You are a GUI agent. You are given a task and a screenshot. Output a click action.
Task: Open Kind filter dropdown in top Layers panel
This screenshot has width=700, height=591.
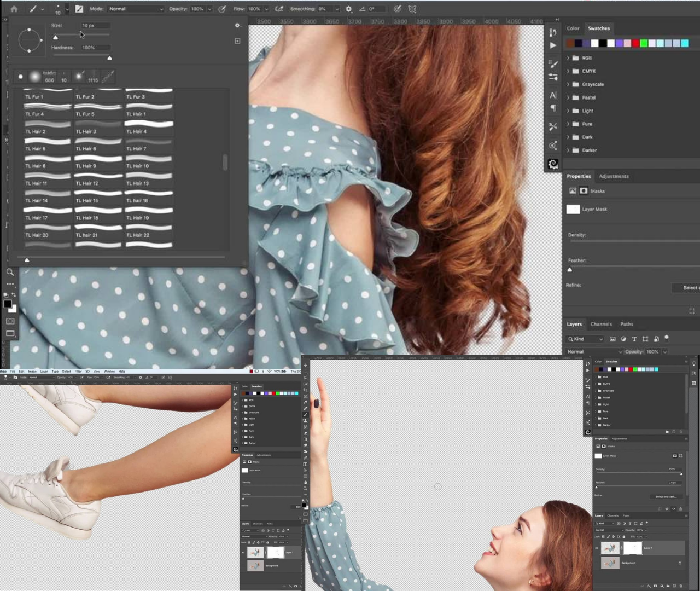[x=585, y=339]
